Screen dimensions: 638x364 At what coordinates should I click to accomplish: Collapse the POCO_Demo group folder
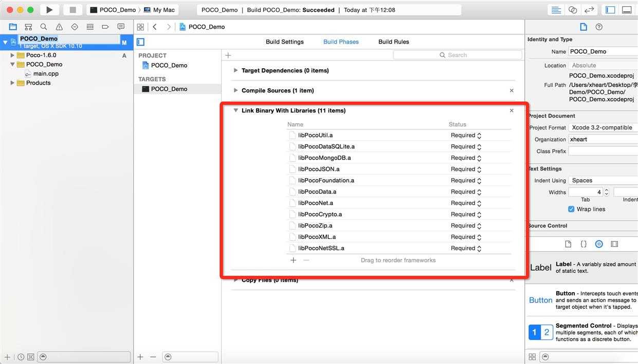12,64
